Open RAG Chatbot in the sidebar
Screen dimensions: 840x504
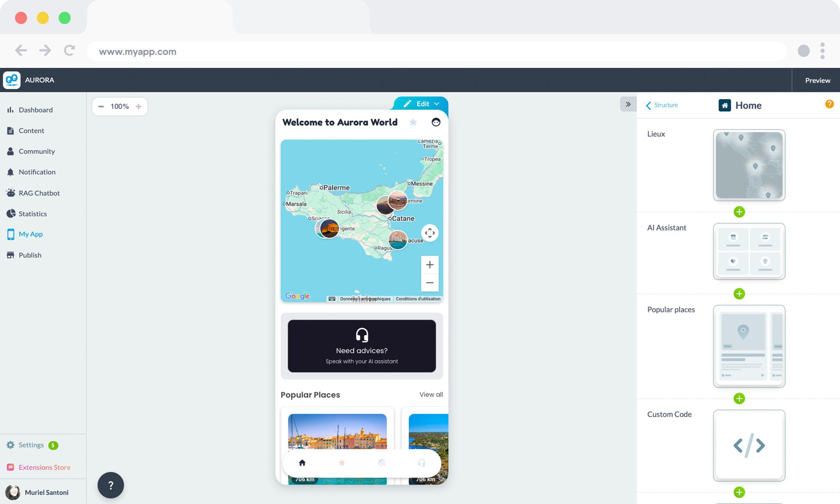tap(39, 193)
